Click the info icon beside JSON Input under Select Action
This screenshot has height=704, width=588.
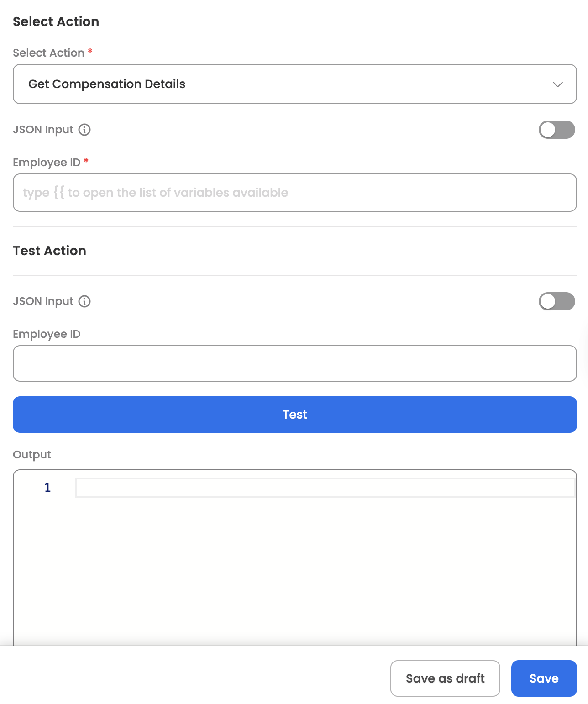point(84,130)
